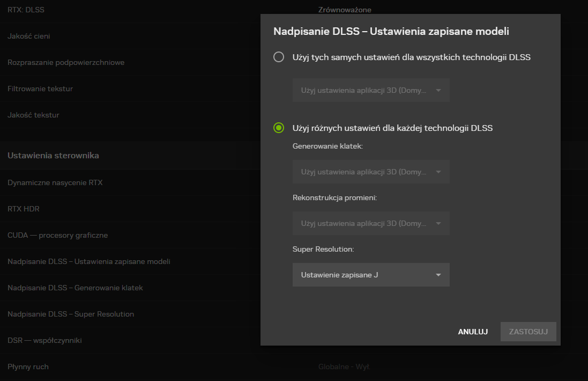
Task: Open Generowanie klatek dropdown
Action: pyautogui.click(x=371, y=172)
